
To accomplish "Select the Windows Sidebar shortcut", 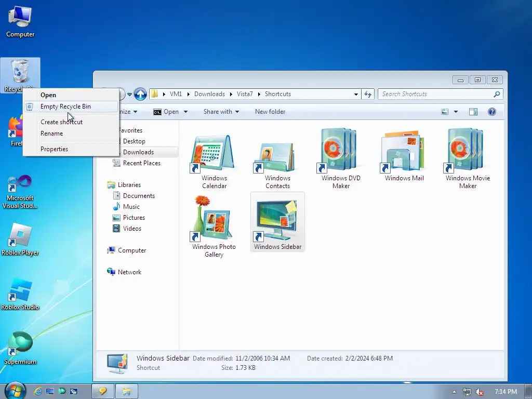I will pos(277,222).
